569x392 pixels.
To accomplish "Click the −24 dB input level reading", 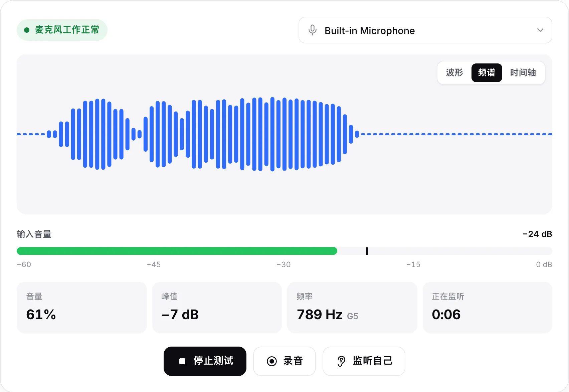I will (x=537, y=234).
